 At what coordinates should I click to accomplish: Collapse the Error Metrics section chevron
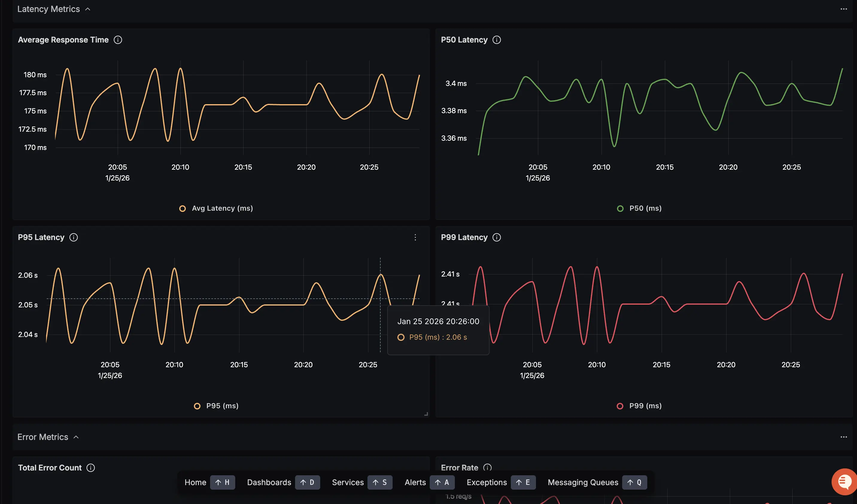click(76, 437)
